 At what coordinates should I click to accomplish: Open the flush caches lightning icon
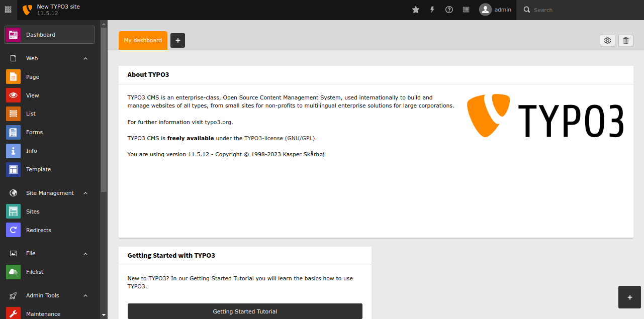[x=432, y=10]
